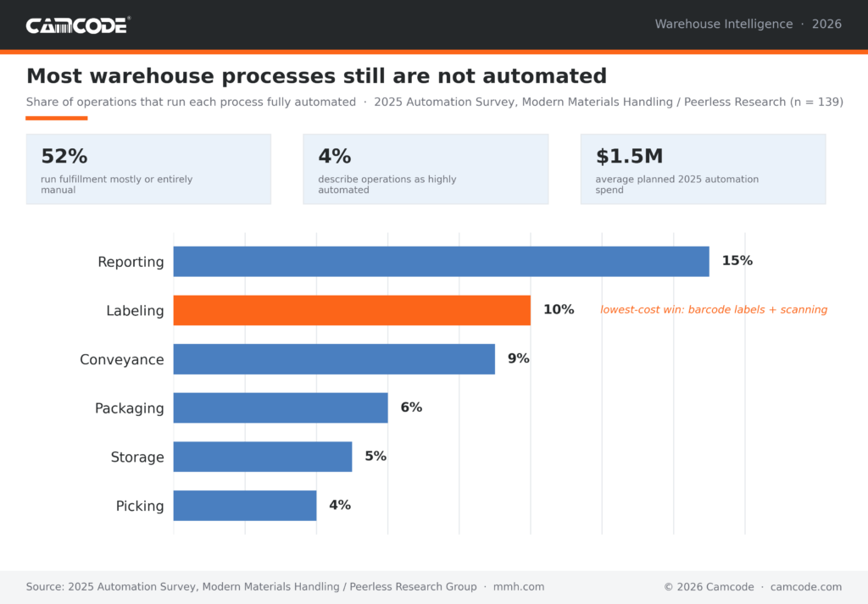
Task: Click the 'Packaging' axis label
Action: (x=130, y=408)
